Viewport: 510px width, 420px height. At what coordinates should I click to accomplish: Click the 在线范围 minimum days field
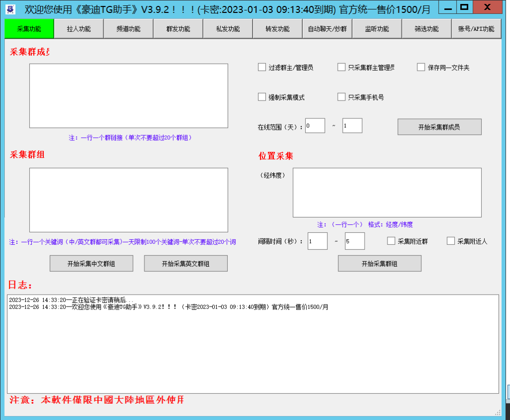click(315, 125)
